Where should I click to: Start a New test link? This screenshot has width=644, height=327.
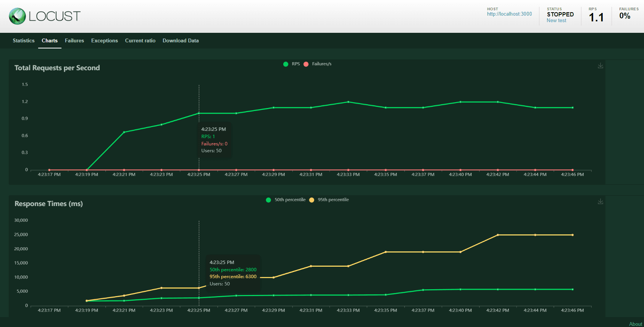click(556, 21)
